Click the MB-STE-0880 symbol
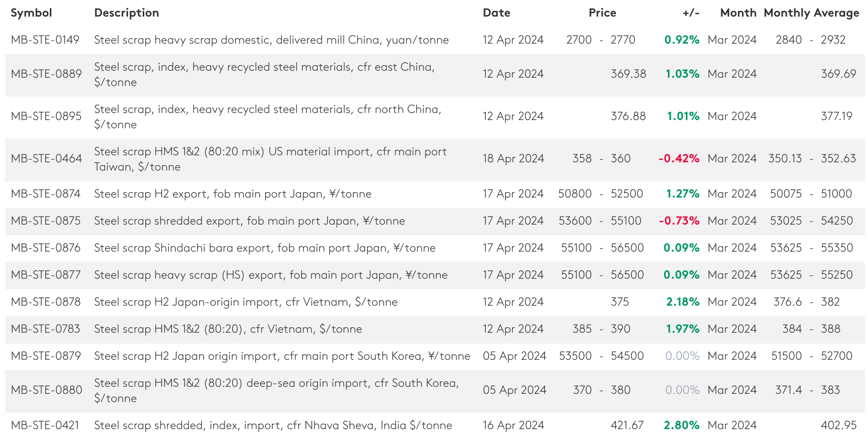The height and width of the screenshot is (437, 868). click(46, 390)
